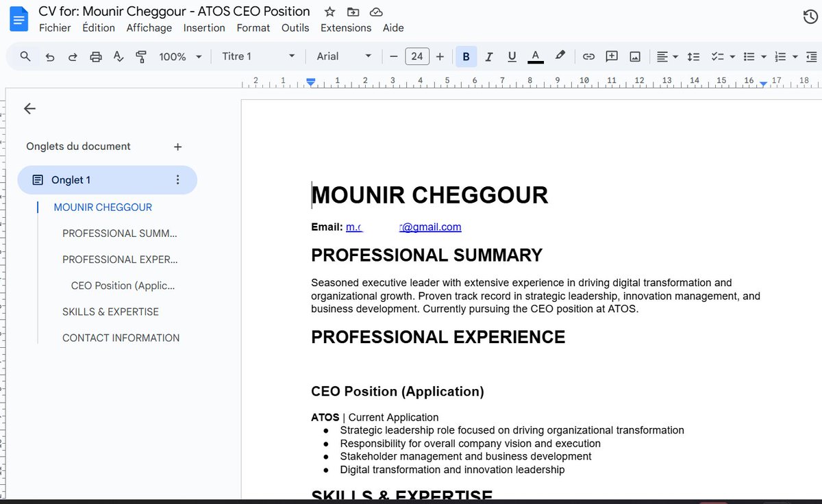
Task: Decrease indent from the toolbar
Action: 812,57
